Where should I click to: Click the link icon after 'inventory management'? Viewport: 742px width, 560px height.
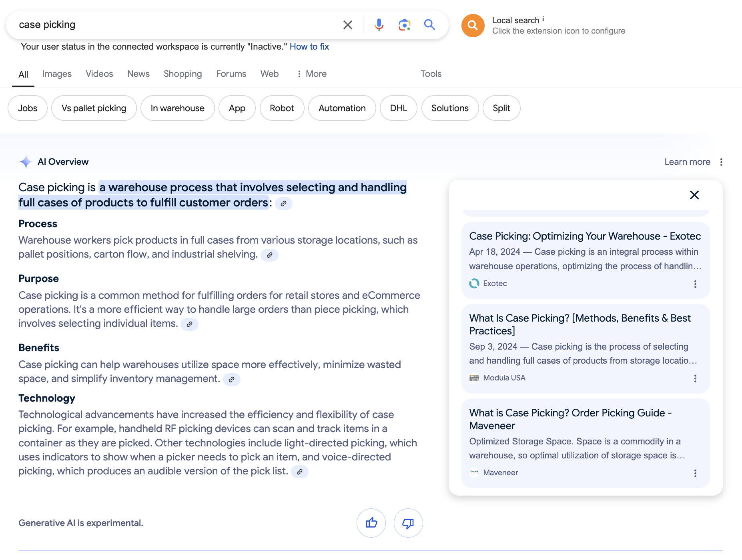click(x=231, y=379)
